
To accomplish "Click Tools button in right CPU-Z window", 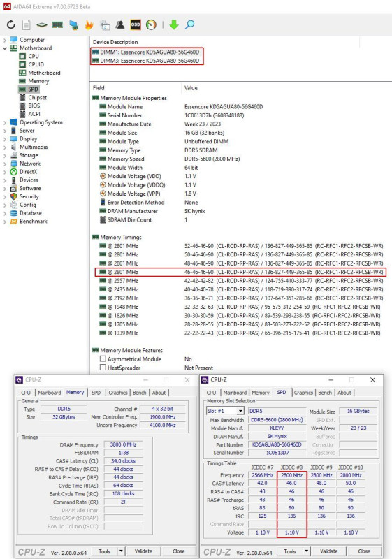I will click(290, 551).
